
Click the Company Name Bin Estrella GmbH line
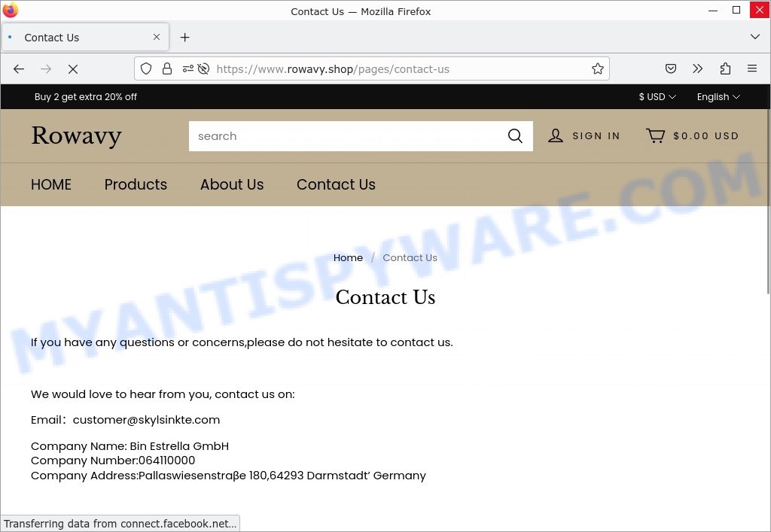(130, 446)
